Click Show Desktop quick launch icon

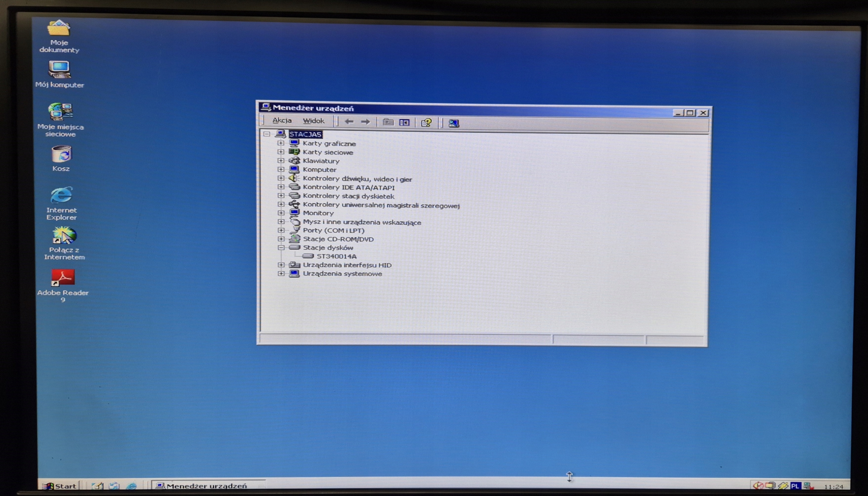[x=97, y=486]
